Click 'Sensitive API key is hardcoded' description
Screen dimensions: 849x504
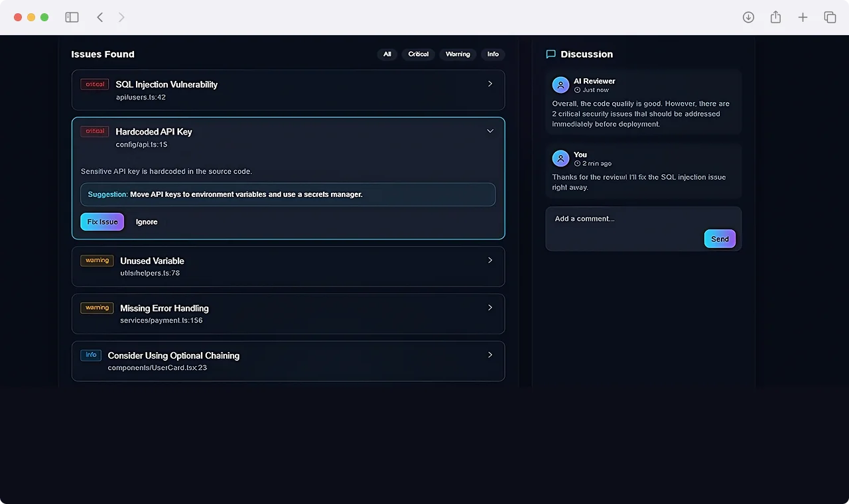click(x=166, y=172)
